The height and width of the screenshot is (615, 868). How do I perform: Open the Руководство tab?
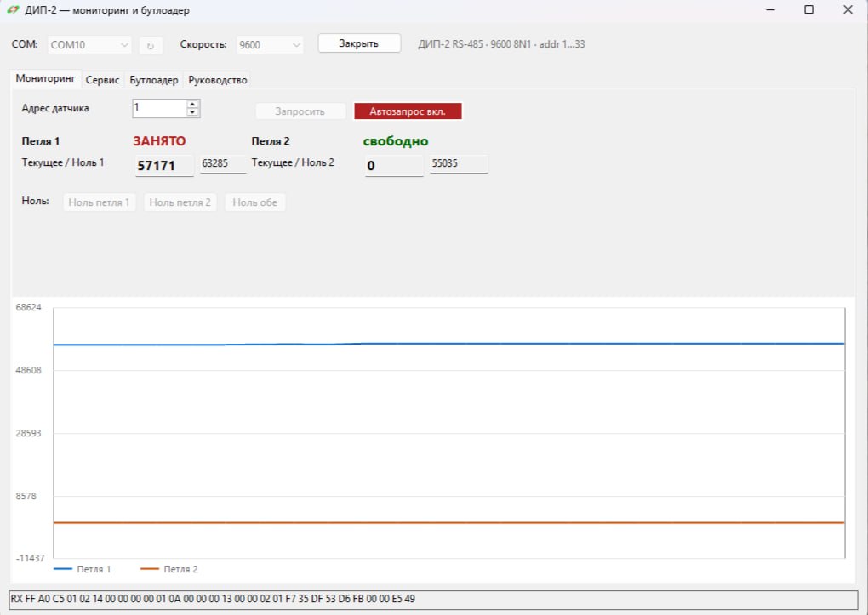tap(218, 80)
